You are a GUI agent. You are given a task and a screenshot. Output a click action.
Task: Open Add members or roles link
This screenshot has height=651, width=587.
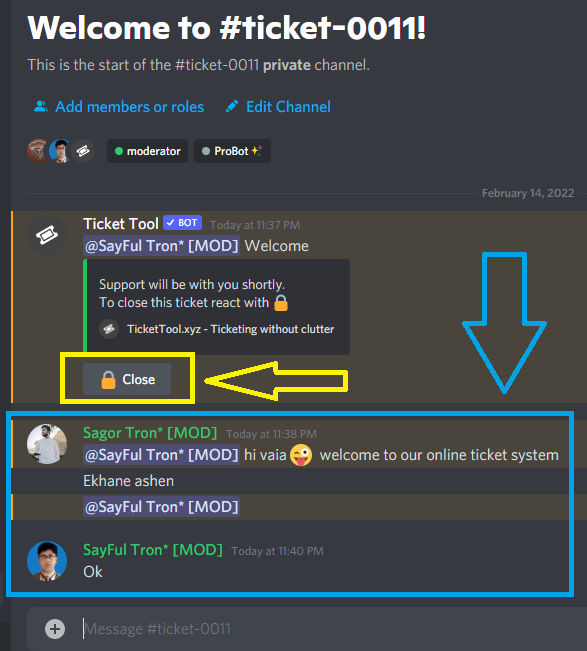click(130, 107)
